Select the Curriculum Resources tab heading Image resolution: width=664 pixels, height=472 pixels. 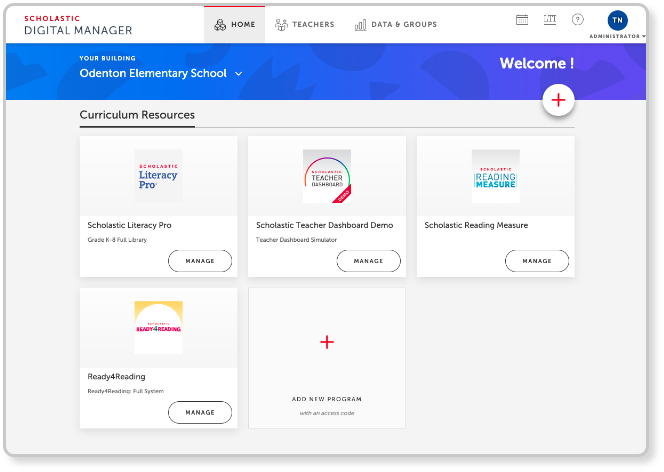137,115
